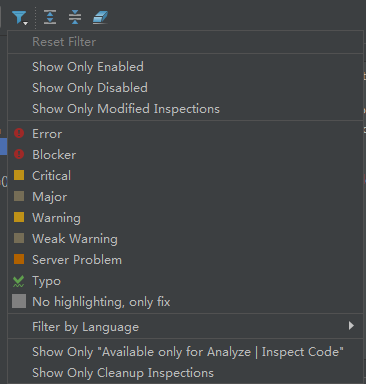Click the Expand All toolbar icon

pos(50,17)
